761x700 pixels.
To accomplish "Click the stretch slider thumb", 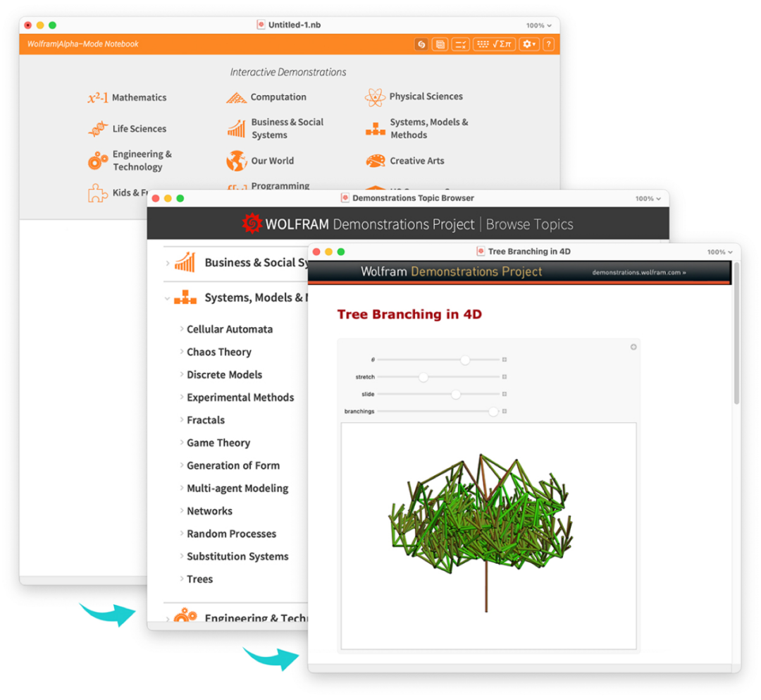I will 423,377.
